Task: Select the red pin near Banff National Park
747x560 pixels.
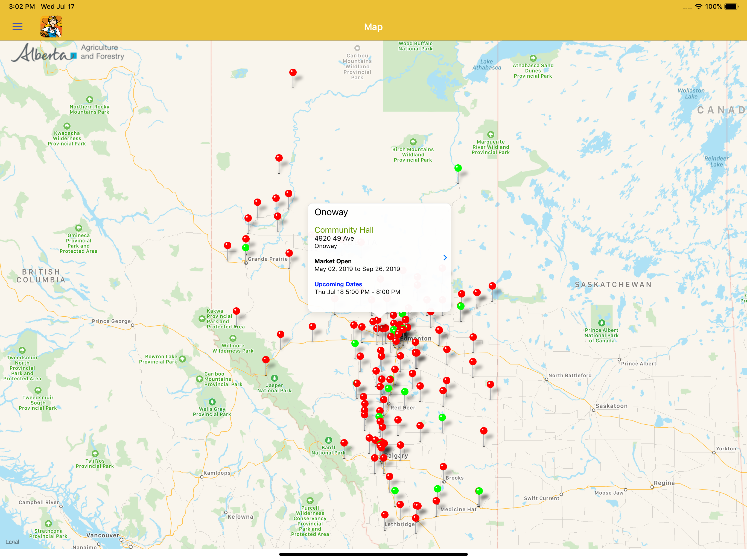Action: pyautogui.click(x=344, y=442)
